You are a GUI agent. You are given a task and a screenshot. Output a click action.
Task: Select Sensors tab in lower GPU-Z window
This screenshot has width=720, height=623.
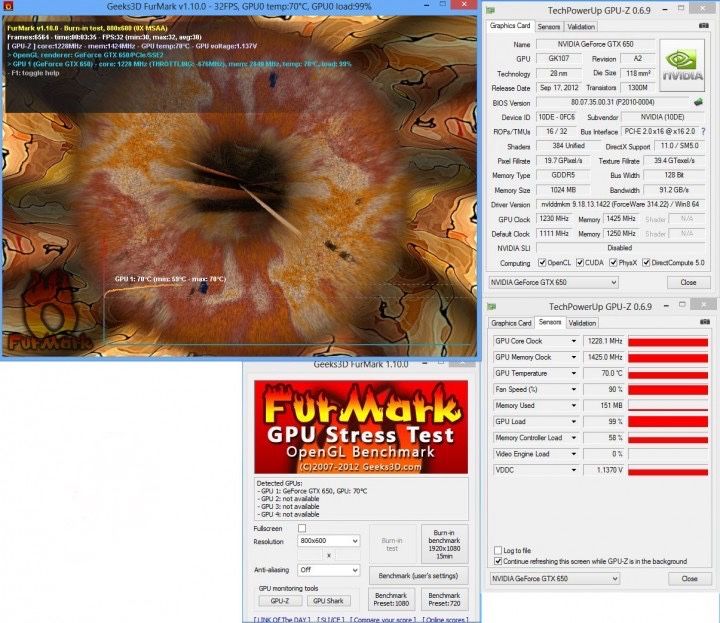pyautogui.click(x=550, y=322)
